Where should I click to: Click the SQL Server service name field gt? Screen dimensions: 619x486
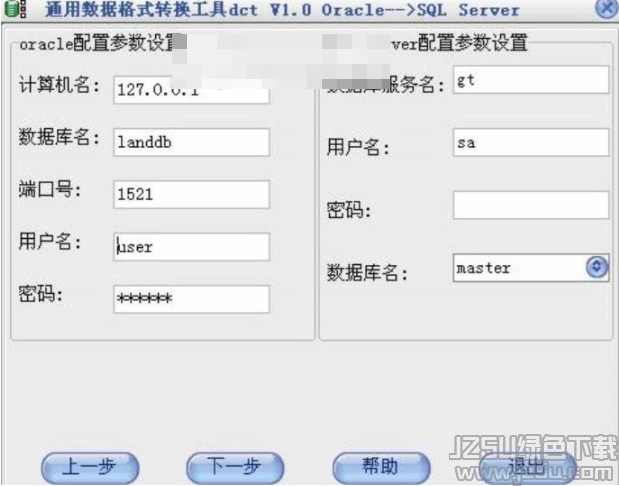pos(531,80)
